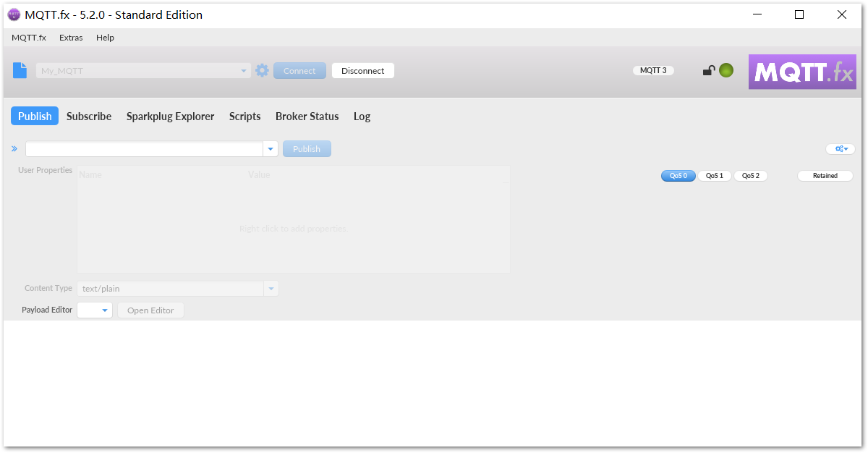Click the 'Content Type' label
Viewport: 868px width, 453px height.
[x=48, y=288]
